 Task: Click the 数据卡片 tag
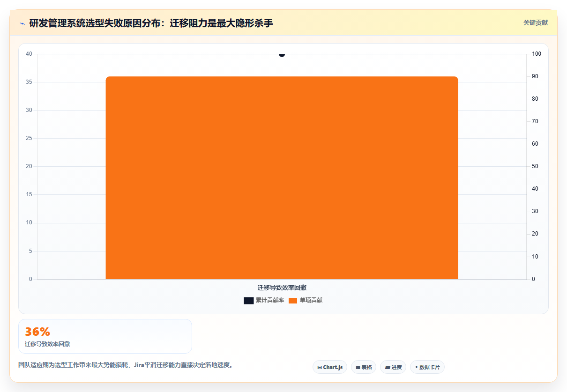coord(427,367)
